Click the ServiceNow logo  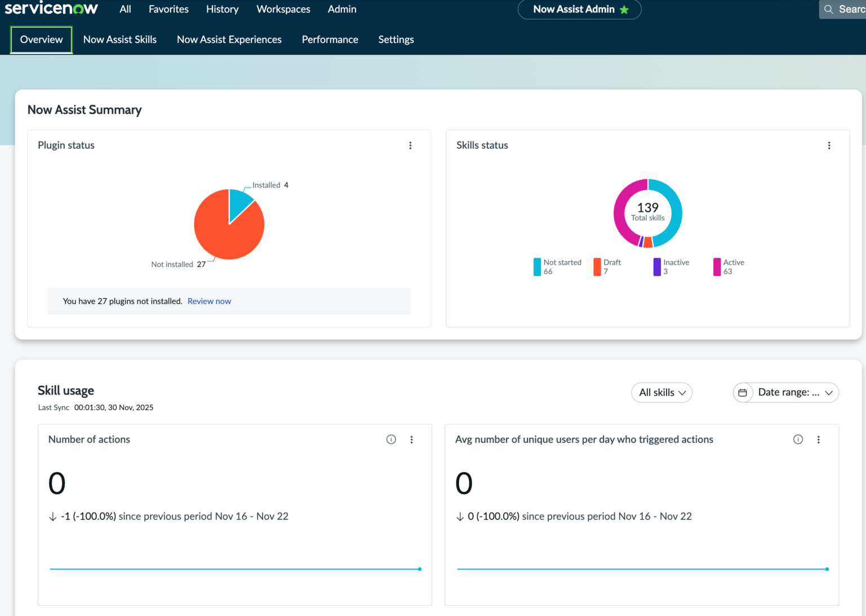(x=51, y=8)
